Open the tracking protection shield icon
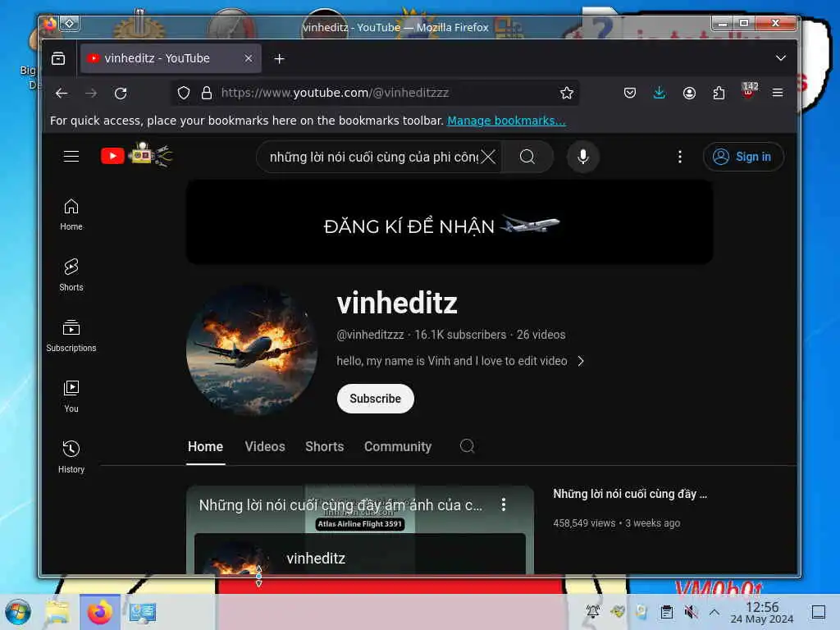Viewport: 840px width, 630px height. (184, 94)
